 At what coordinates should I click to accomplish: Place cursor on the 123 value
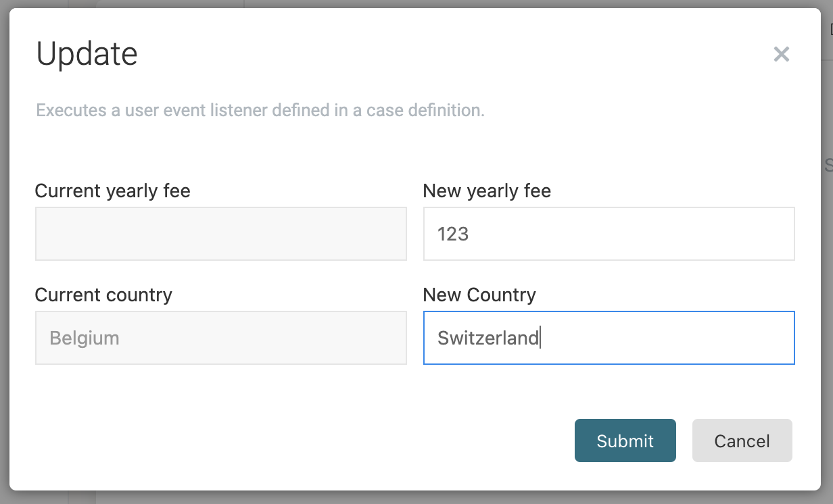pyautogui.click(x=453, y=234)
